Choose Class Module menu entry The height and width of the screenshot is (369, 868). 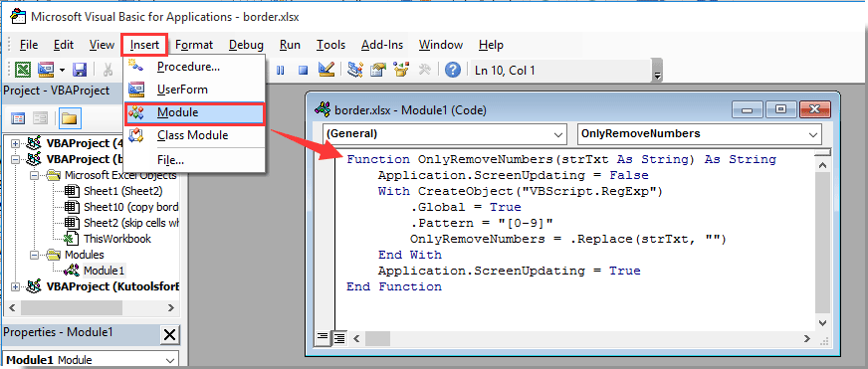pos(192,135)
